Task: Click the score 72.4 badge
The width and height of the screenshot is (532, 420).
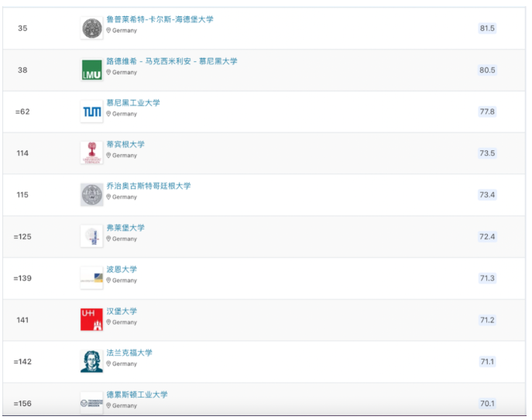Action: click(487, 236)
